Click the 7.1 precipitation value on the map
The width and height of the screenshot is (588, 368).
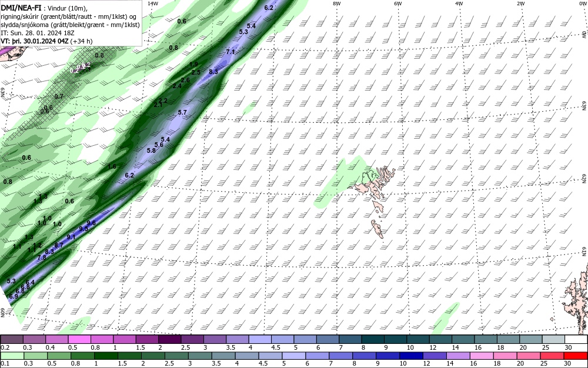230,52
